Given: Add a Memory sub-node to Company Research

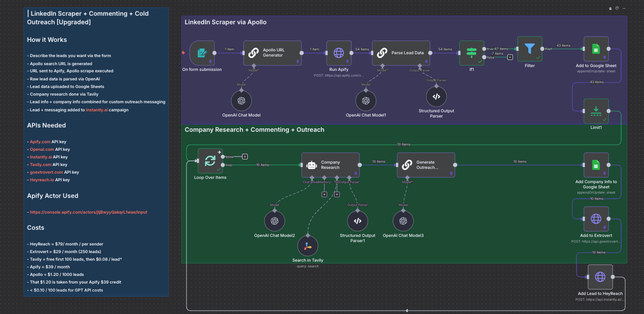Looking at the screenshot, I should pos(324,194).
